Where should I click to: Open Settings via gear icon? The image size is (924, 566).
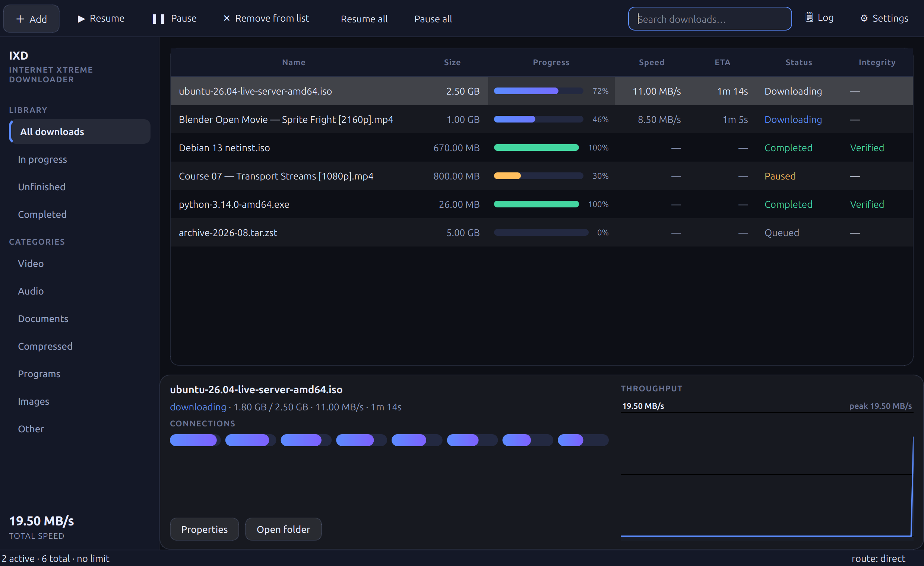[x=864, y=18]
